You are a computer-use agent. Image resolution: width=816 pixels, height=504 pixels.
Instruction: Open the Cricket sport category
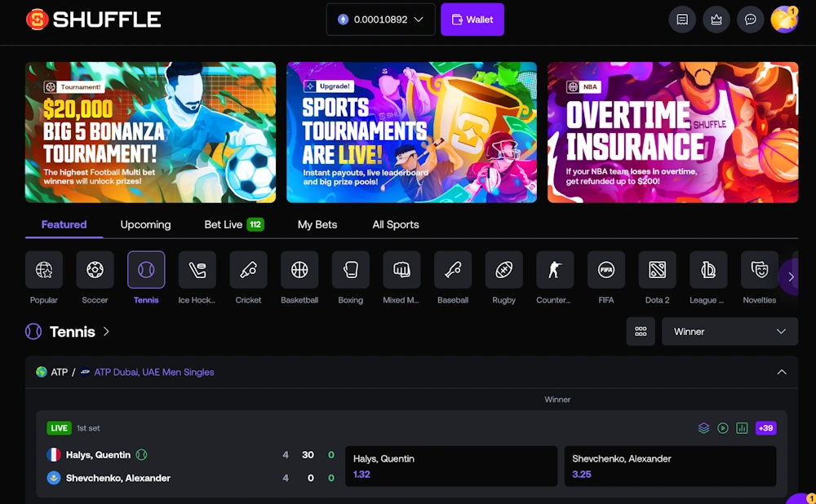click(248, 270)
